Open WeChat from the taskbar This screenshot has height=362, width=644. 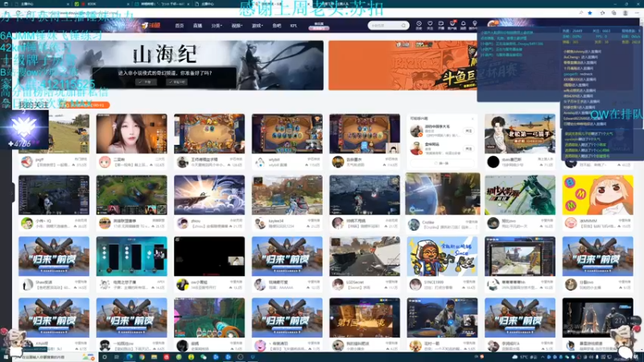(204, 357)
